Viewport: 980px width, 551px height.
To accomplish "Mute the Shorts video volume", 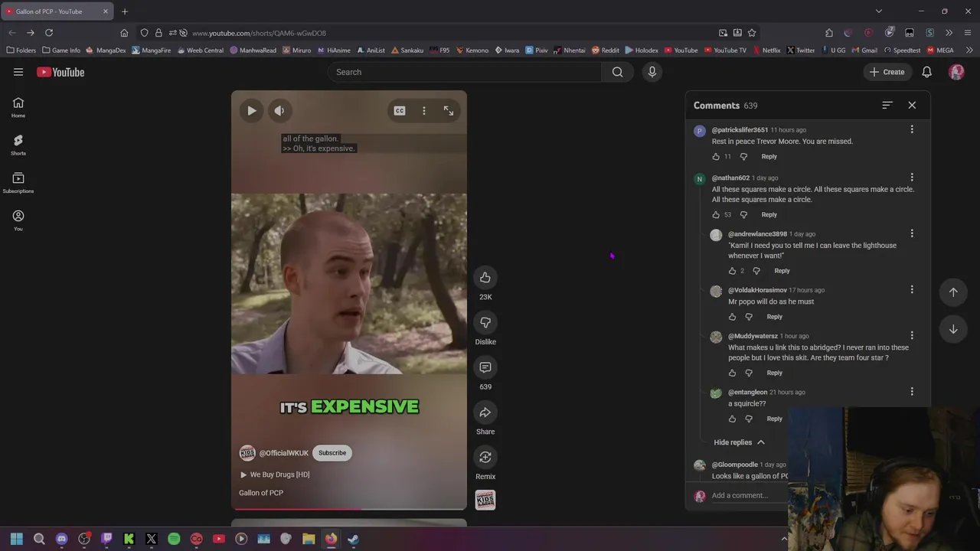I will (279, 111).
